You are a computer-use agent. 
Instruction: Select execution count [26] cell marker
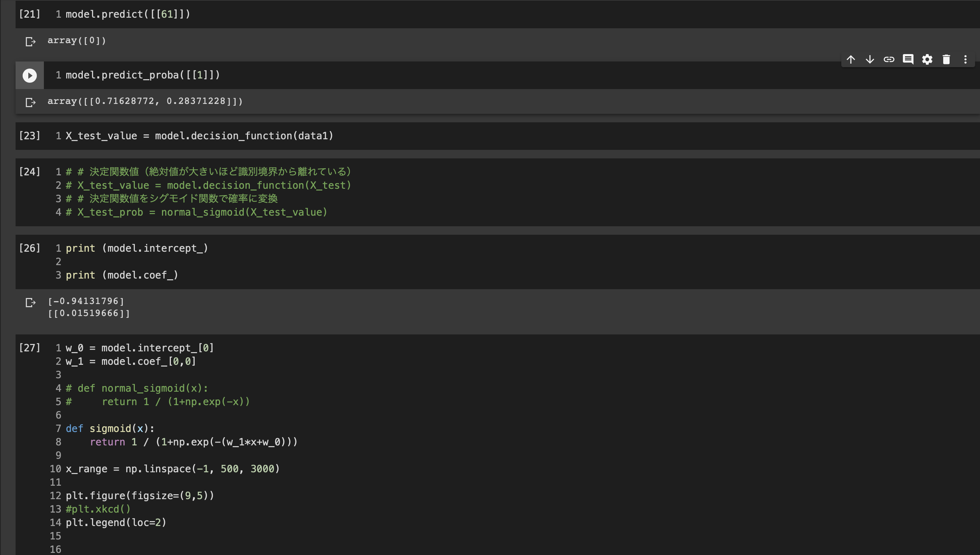click(x=29, y=249)
